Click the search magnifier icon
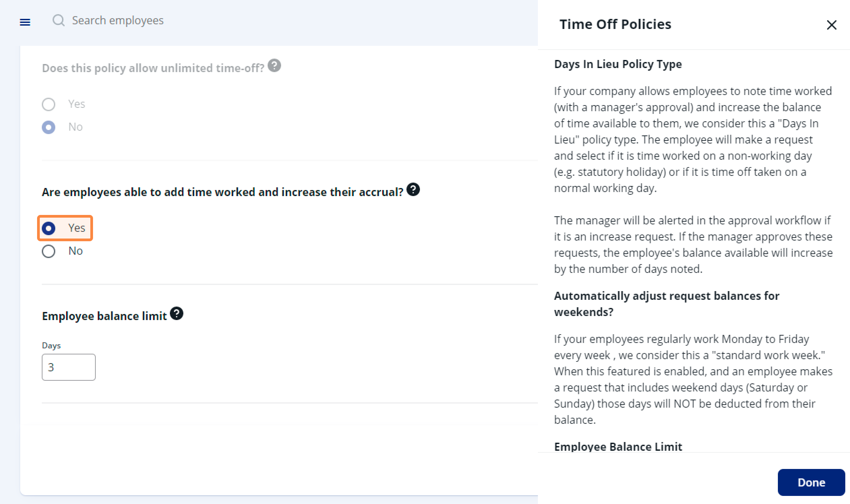 (x=58, y=20)
